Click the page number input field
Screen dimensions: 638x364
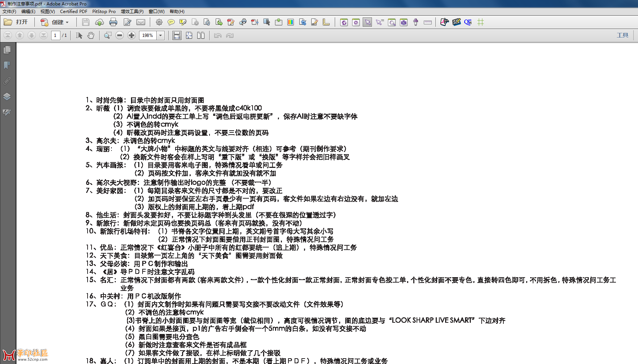[55, 35]
